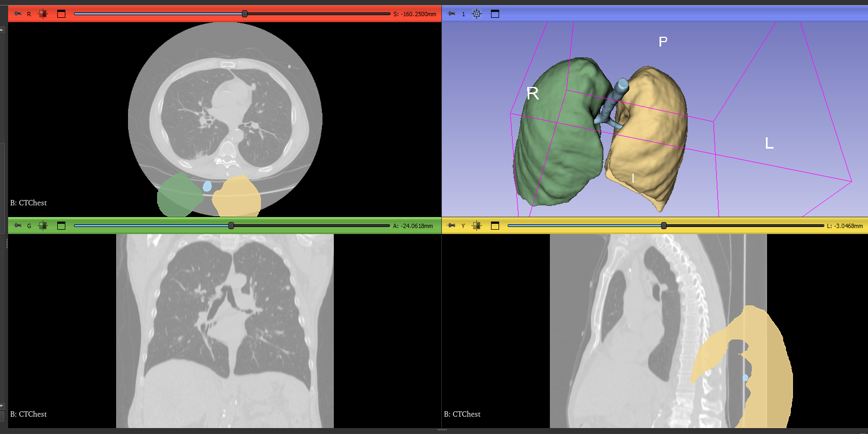The image size is (868, 434).
Task: Click the Green slice offset slider handle
Action: point(231,226)
